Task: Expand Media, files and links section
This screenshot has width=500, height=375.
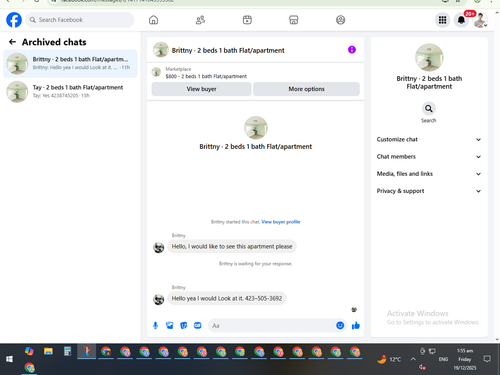Action: [x=429, y=174]
